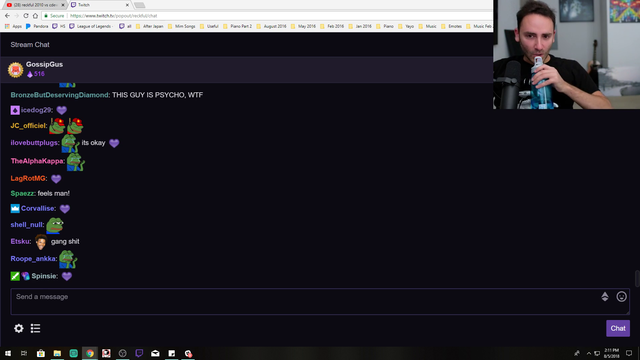Focus the Send a message field
Screen dimensions: 640x360
point(320,302)
